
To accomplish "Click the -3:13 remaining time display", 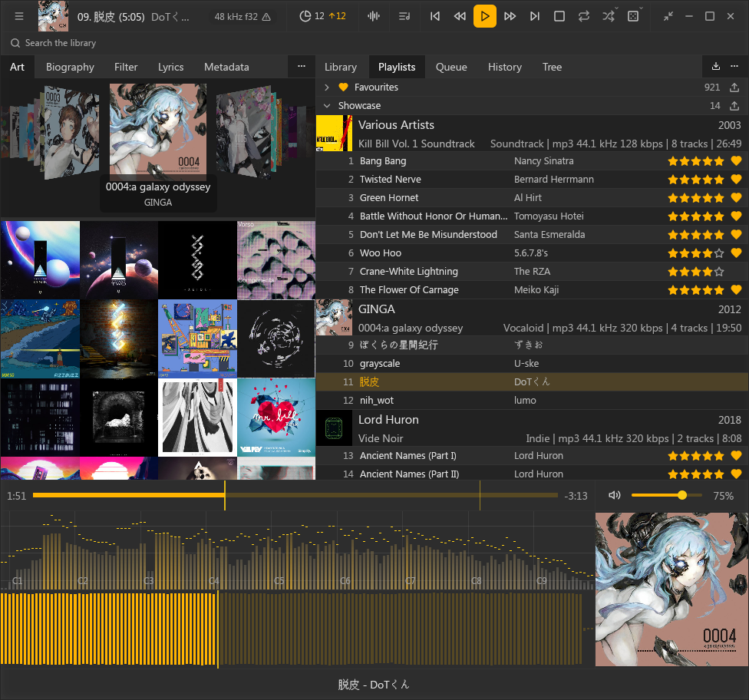I will (x=576, y=496).
